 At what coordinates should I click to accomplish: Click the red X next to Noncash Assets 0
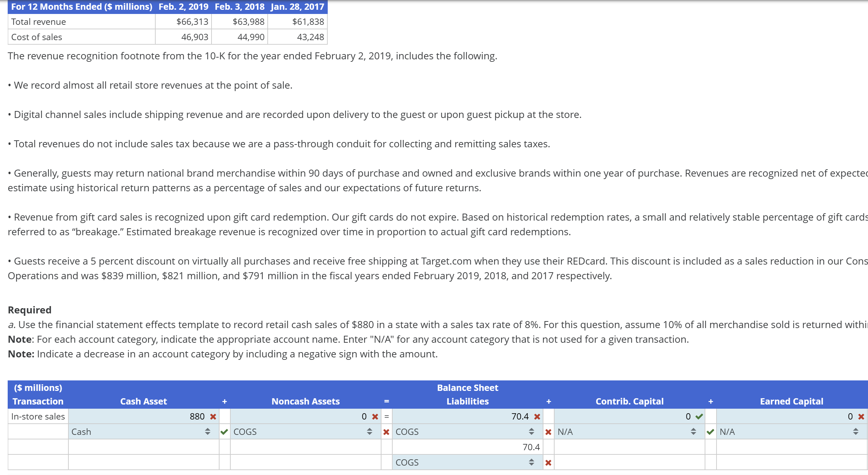tap(374, 416)
